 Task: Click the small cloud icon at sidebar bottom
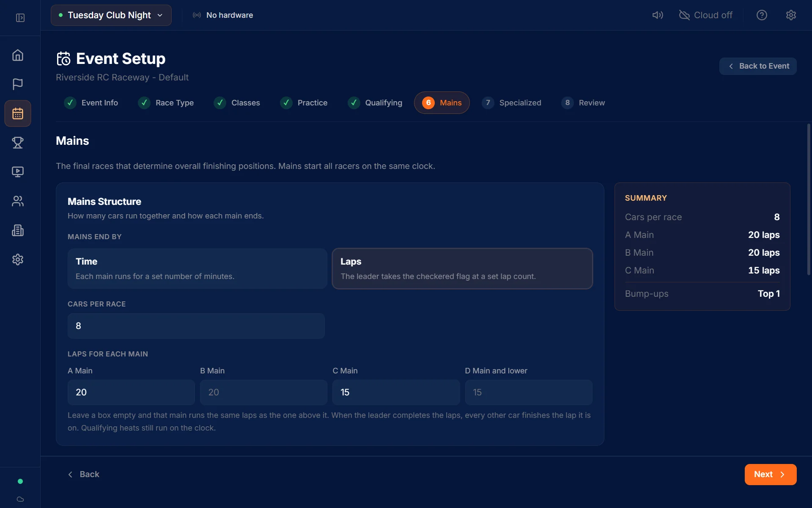(x=20, y=499)
